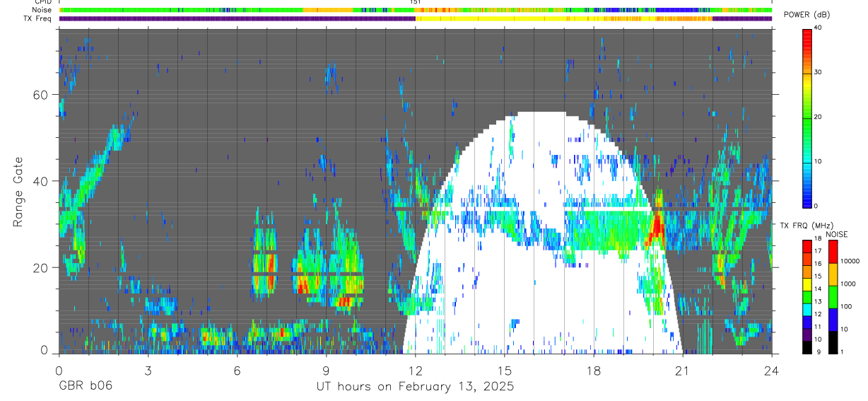Click the 'TX Freq' row label at top
Image resolution: width=868 pixels, height=401 pixels.
pos(38,18)
